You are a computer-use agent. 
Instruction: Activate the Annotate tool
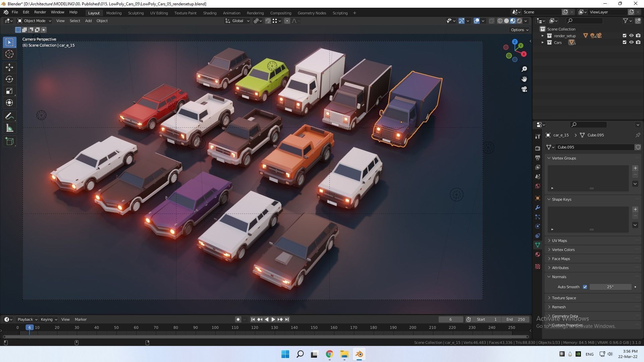(x=9, y=116)
